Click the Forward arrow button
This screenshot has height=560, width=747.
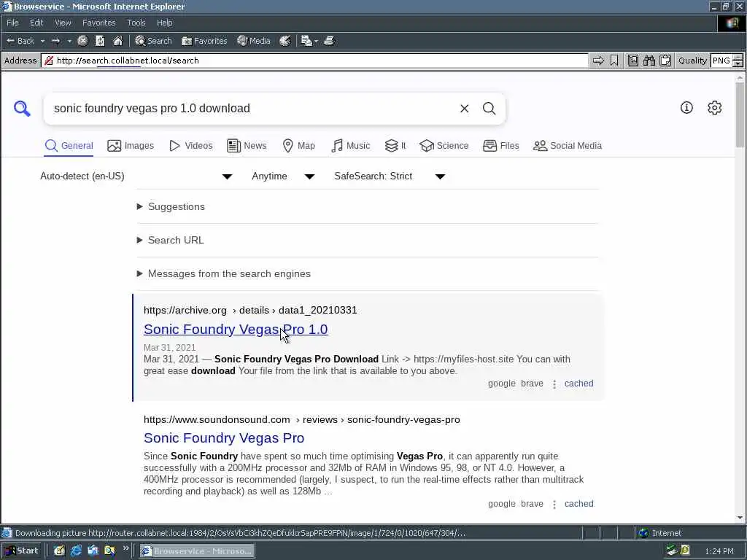click(x=55, y=41)
